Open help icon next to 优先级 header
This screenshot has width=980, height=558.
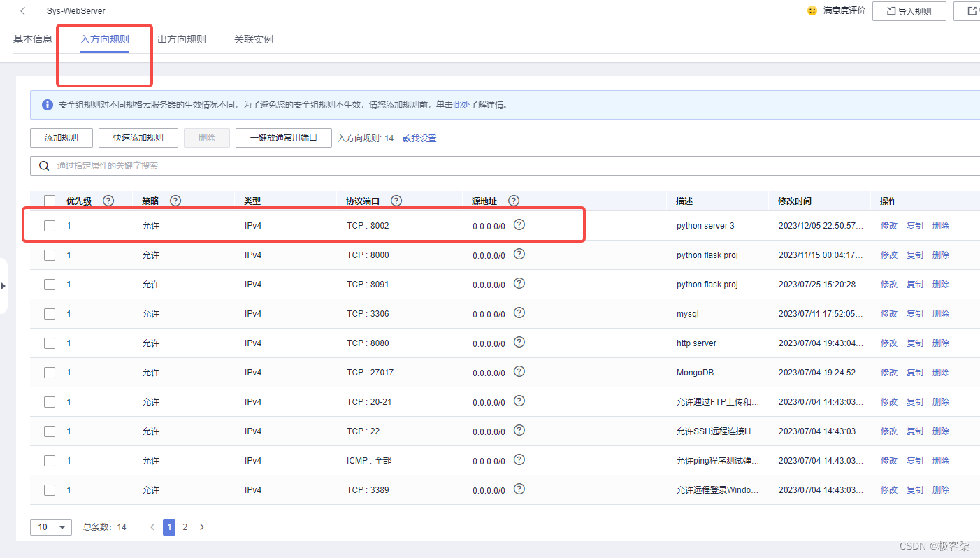(108, 201)
